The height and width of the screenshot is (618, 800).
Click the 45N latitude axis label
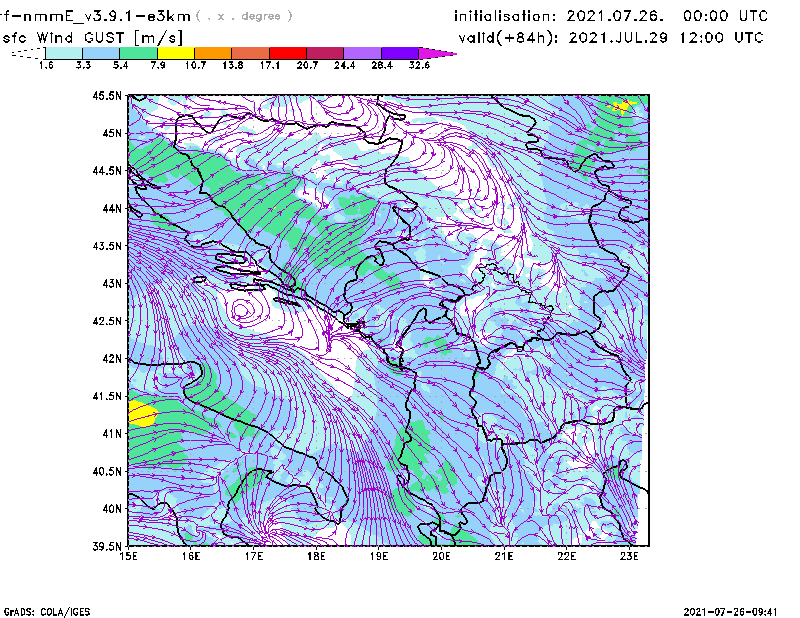(x=112, y=133)
